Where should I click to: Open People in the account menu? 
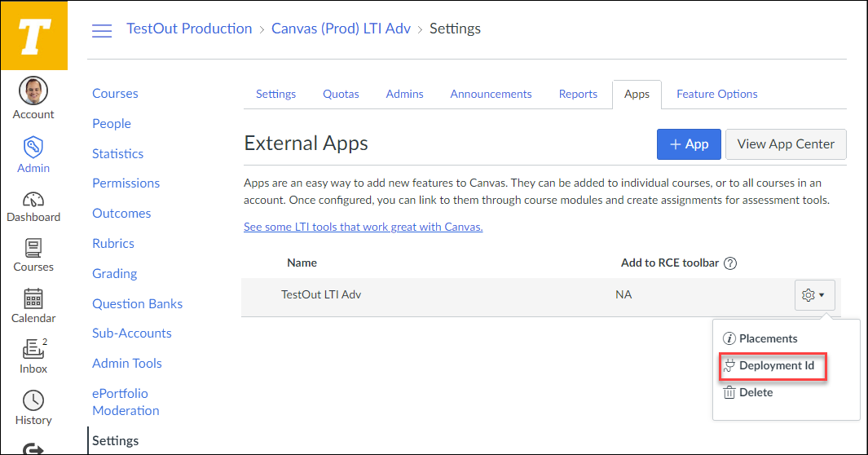point(112,123)
